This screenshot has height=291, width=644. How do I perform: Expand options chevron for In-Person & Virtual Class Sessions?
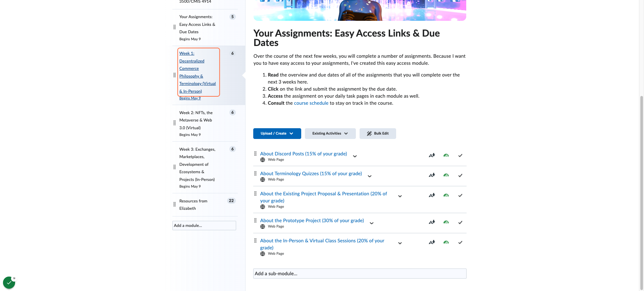tap(400, 243)
